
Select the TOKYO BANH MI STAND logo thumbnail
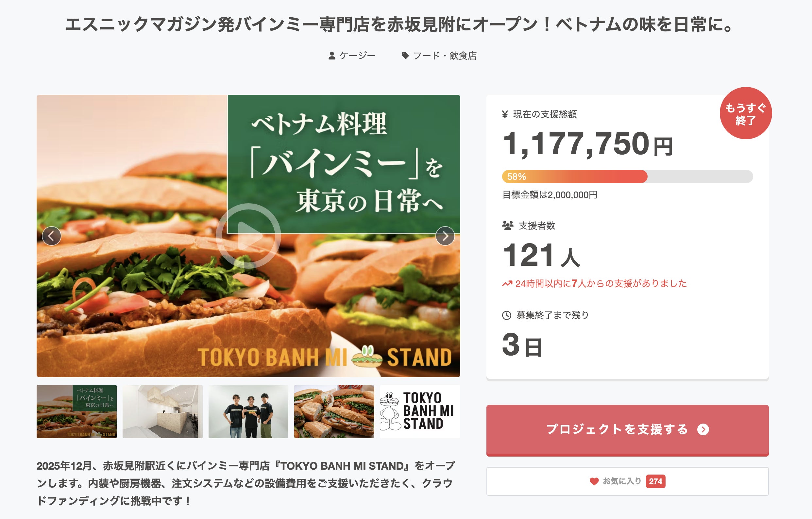420,411
